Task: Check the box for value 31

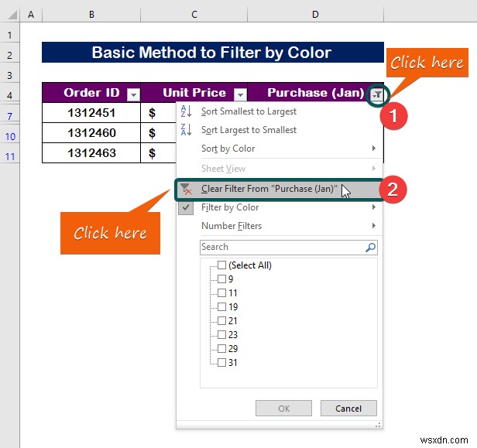Action: (x=221, y=363)
